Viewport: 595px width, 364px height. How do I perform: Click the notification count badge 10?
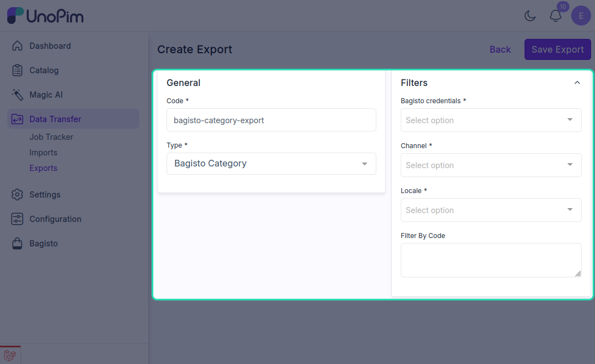[563, 7]
